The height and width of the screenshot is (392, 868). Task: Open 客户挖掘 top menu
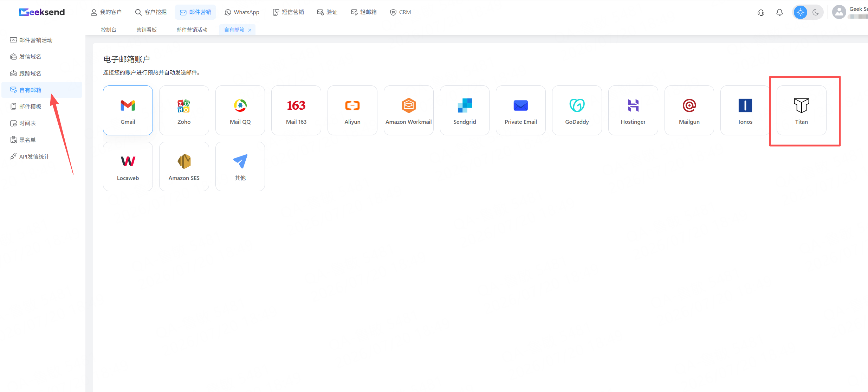click(x=151, y=12)
